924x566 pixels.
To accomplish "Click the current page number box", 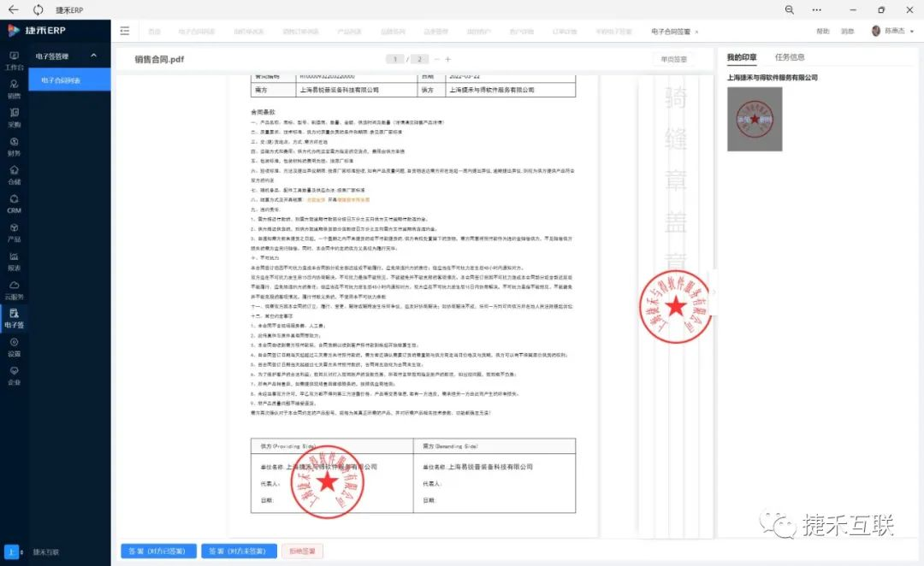I will (394, 59).
